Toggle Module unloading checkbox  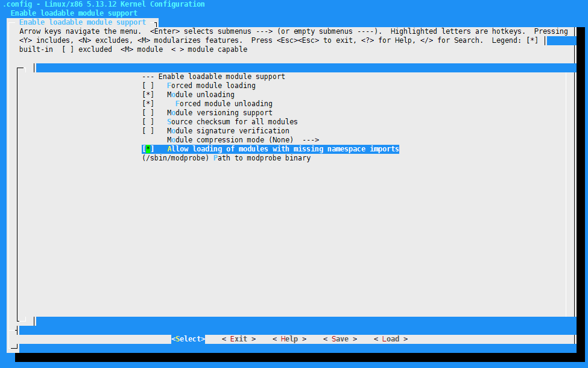click(x=148, y=95)
